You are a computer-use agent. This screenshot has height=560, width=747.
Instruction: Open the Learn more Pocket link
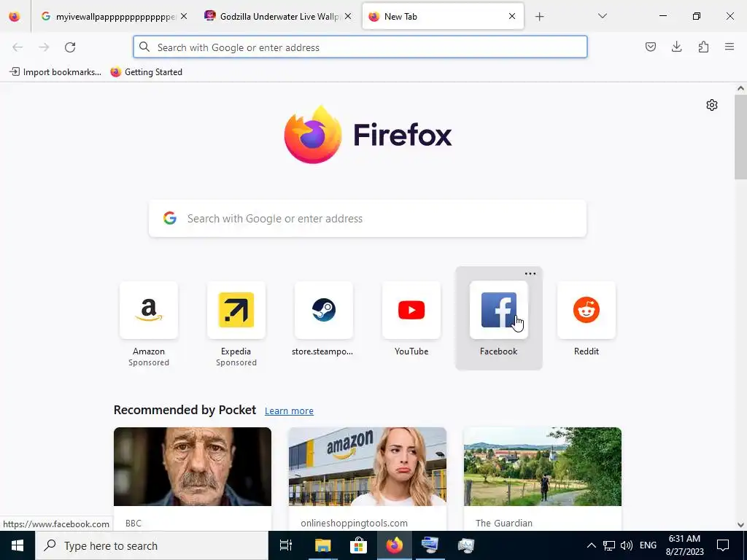coord(289,411)
